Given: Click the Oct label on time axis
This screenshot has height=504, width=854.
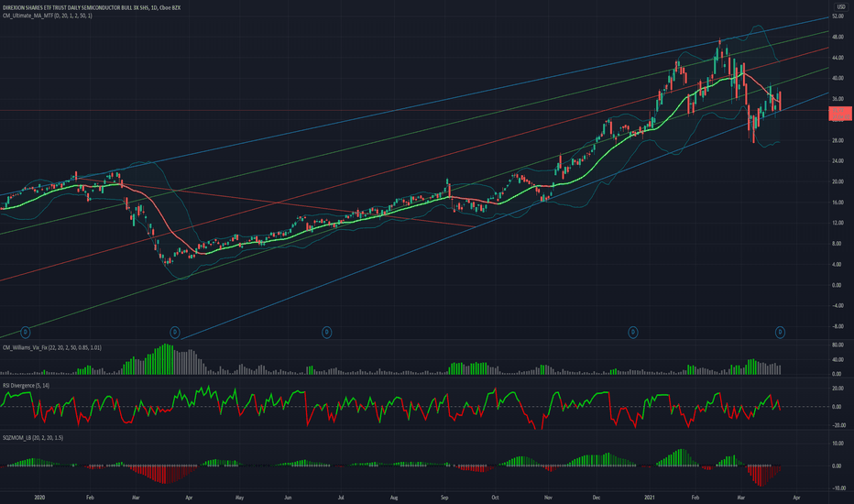Looking at the screenshot, I should point(495,498).
